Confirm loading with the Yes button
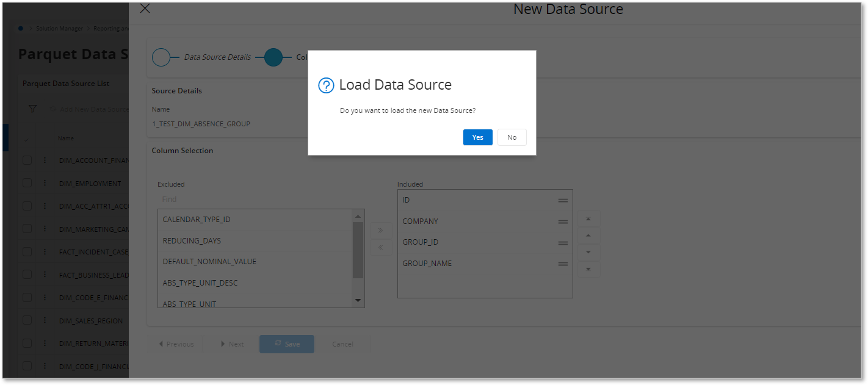 [x=477, y=137]
